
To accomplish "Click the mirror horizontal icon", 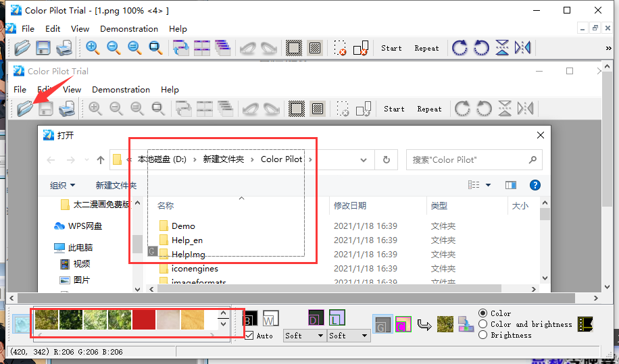I will click(522, 48).
